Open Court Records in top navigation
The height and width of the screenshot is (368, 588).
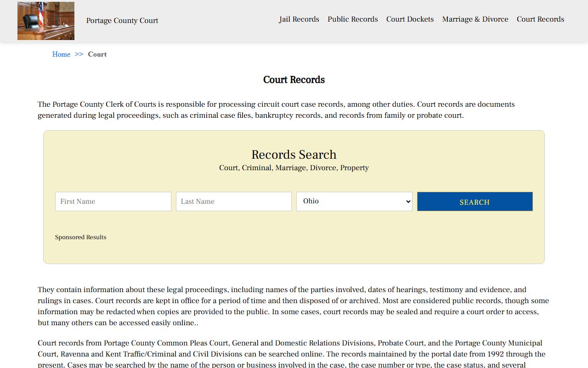tap(541, 19)
